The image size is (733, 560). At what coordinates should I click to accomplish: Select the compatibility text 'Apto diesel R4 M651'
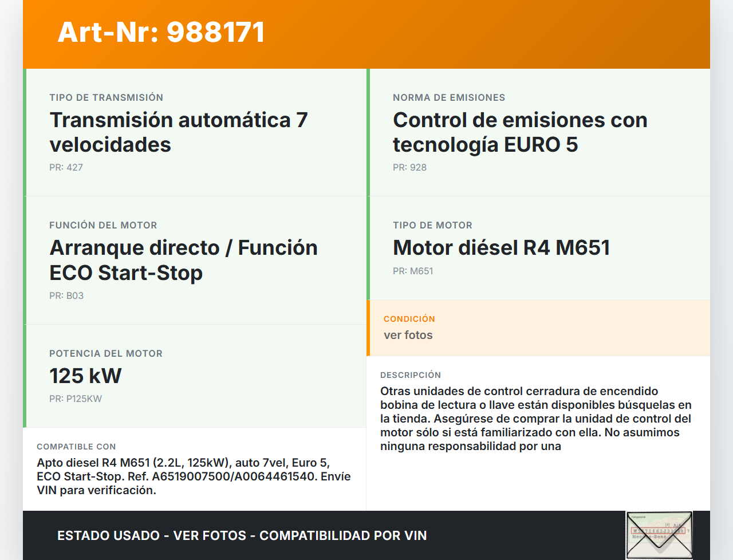(x=194, y=476)
